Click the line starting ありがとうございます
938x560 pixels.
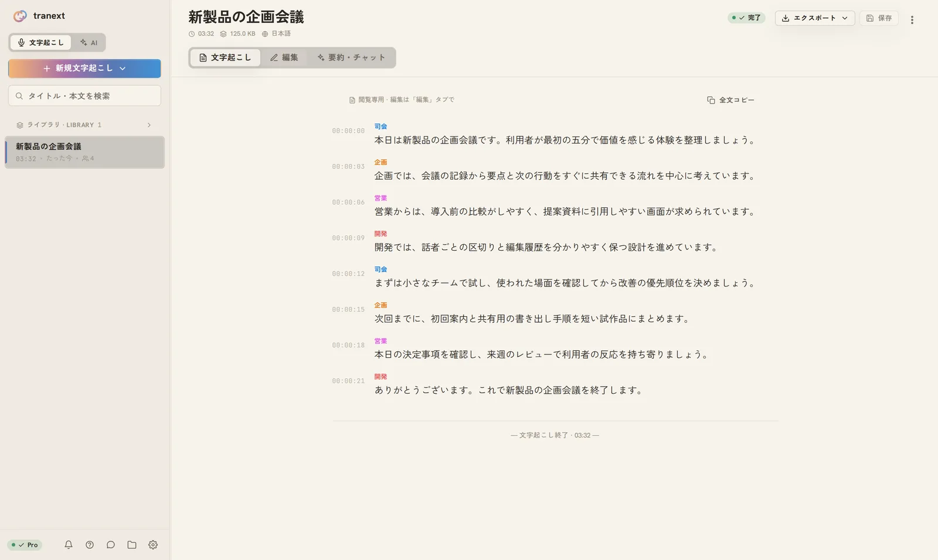[x=510, y=390]
